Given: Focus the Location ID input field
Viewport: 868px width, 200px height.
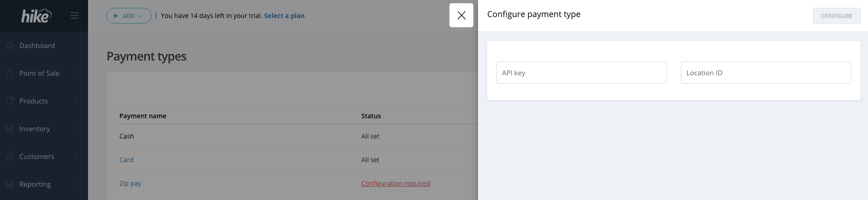Looking at the screenshot, I should (x=766, y=73).
